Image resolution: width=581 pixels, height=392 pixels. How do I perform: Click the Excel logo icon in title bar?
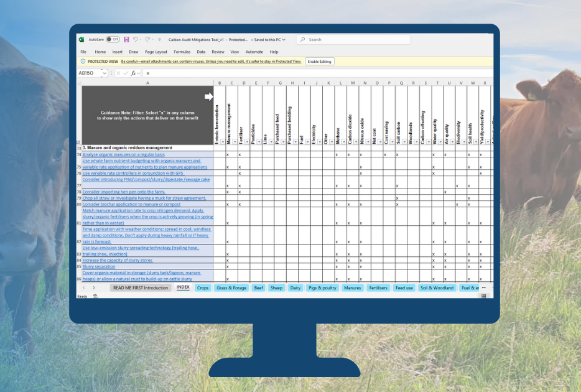(x=81, y=40)
